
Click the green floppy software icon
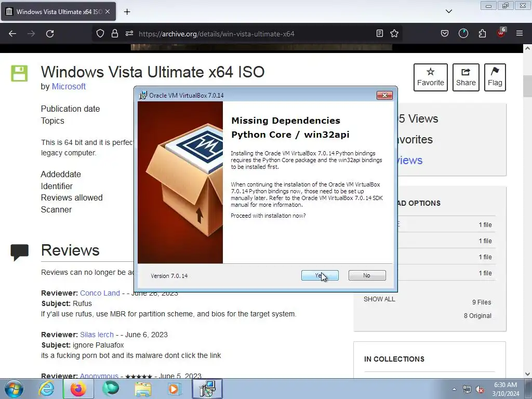coord(19,73)
